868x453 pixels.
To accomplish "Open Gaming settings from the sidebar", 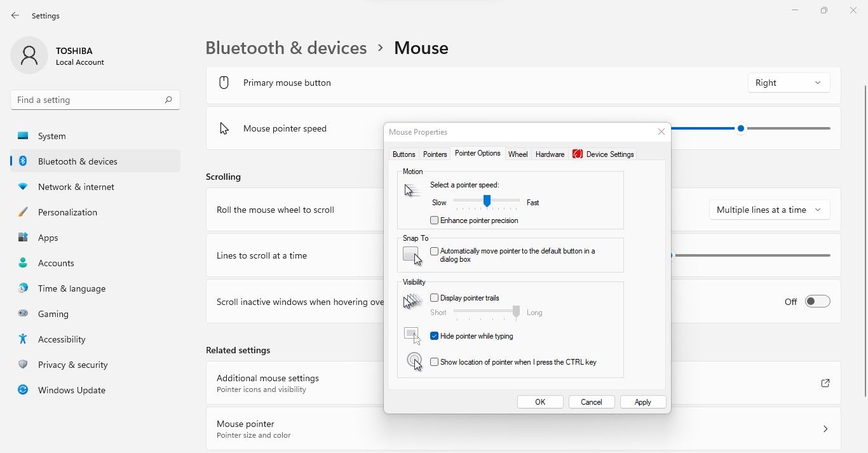I will 22,314.
